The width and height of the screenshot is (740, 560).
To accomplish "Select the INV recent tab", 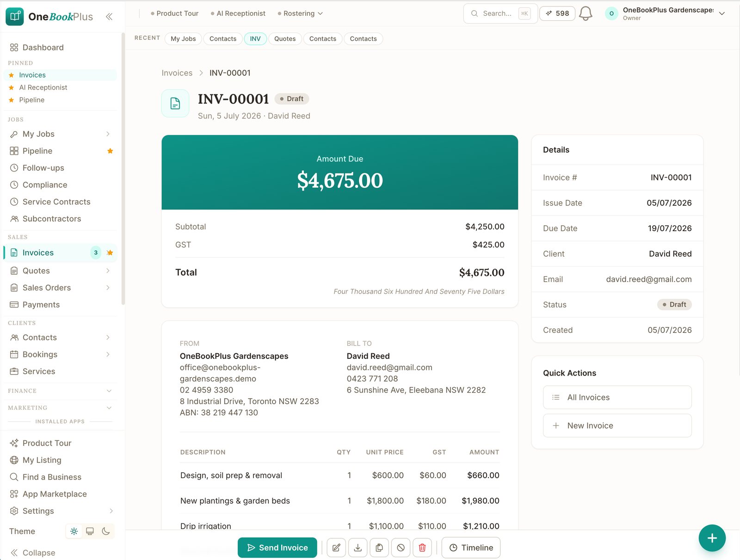I will (x=255, y=39).
